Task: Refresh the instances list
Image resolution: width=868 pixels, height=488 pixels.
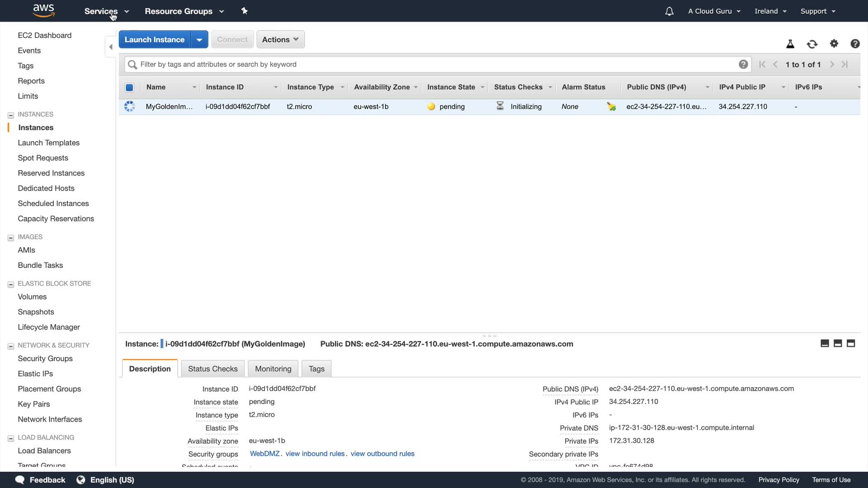Action: pyautogui.click(x=812, y=44)
